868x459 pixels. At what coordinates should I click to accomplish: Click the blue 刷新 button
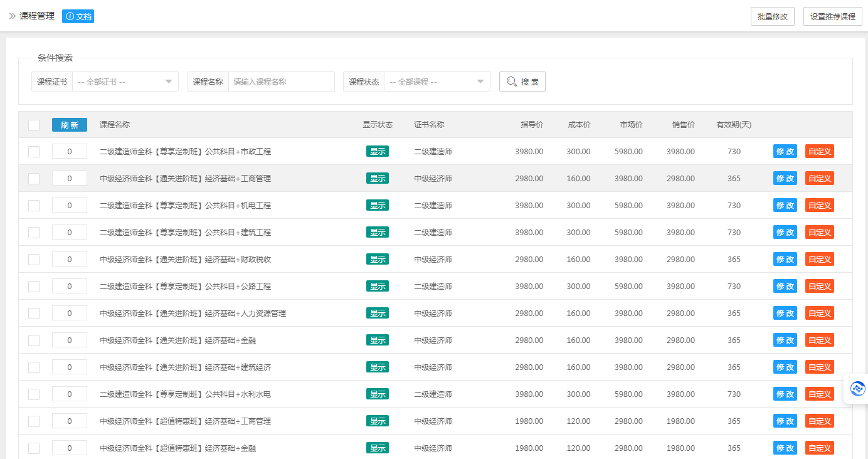tap(70, 125)
